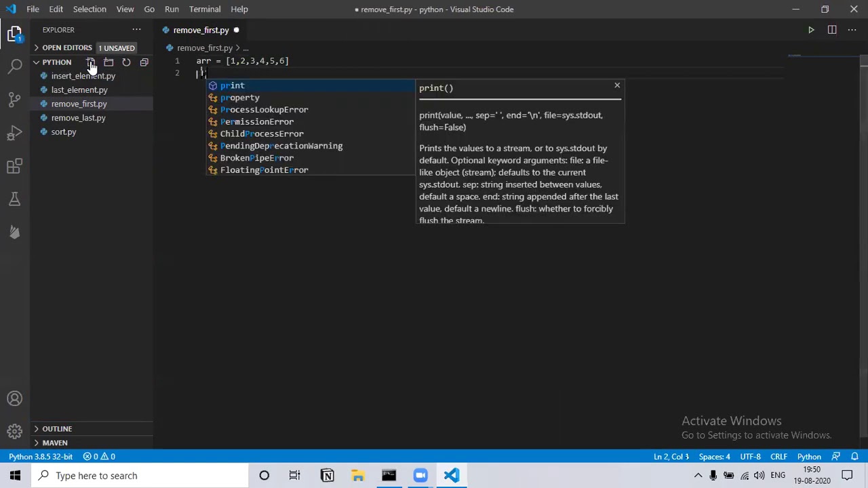Open the File menu

[33, 9]
